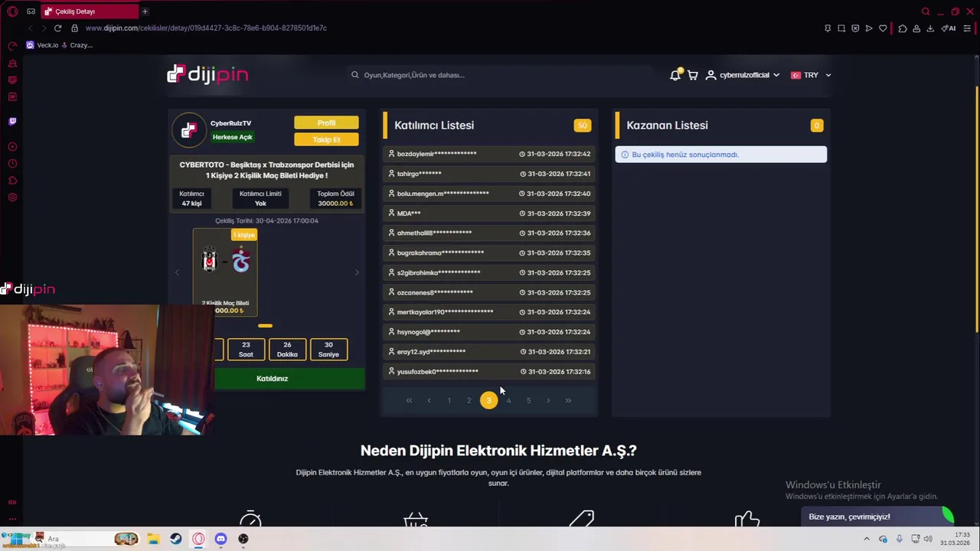This screenshot has height=551, width=980.
Task: Open the downloads icon in toolbar
Action: click(930, 28)
